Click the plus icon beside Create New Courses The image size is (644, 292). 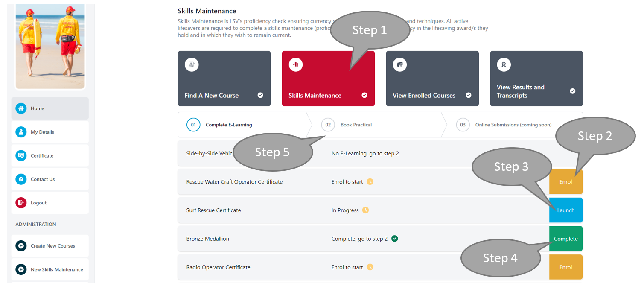(x=21, y=246)
